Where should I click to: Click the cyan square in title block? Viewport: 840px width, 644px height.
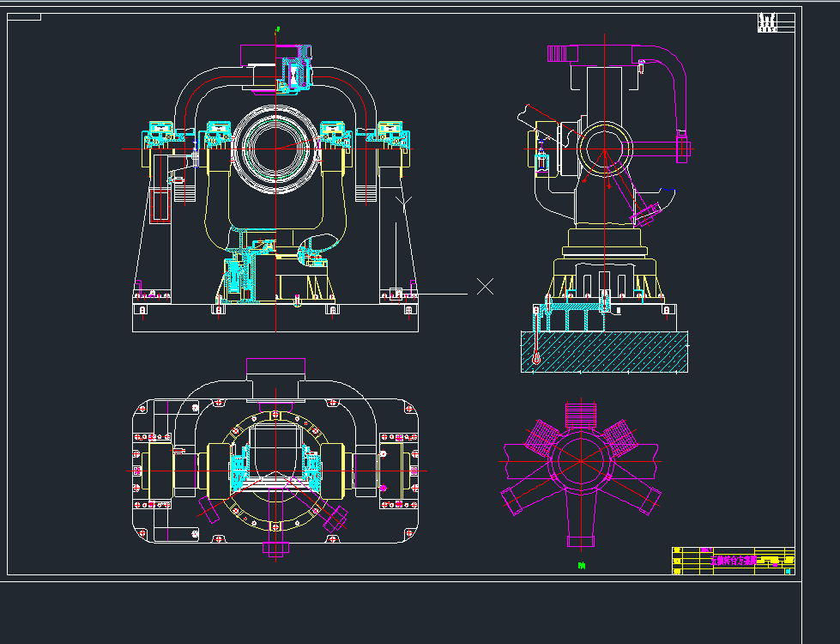point(788,569)
